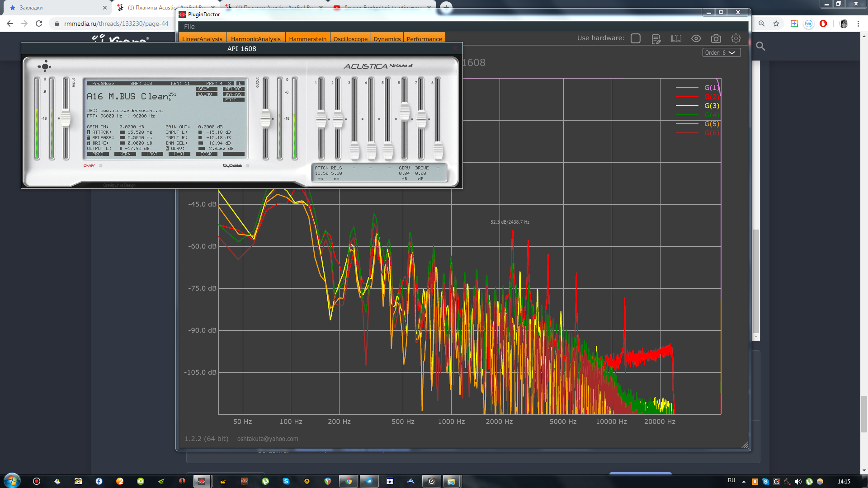The height and width of the screenshot is (488, 868).
Task: Open the Windows Start button
Action: point(12,481)
